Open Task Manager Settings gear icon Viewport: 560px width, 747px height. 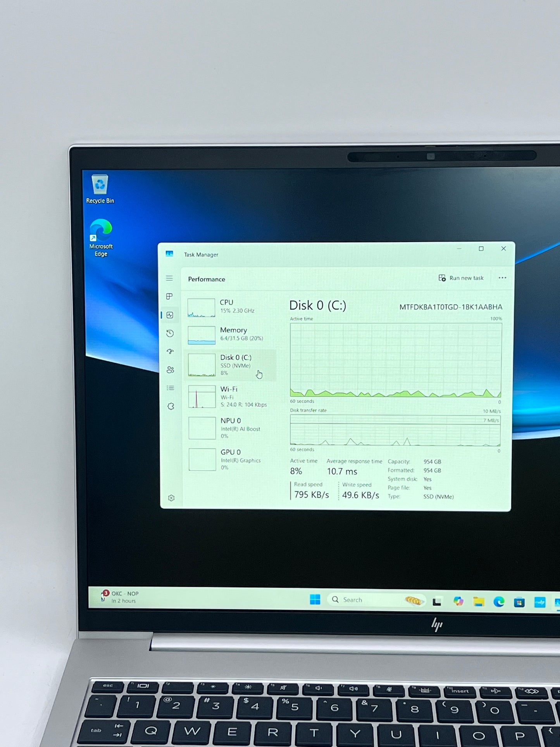[171, 498]
